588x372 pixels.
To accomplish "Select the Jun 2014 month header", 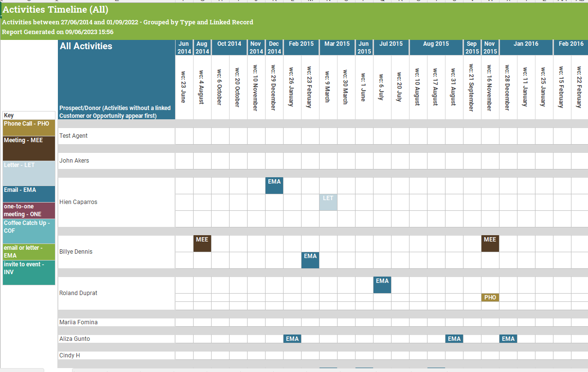I will (x=184, y=48).
